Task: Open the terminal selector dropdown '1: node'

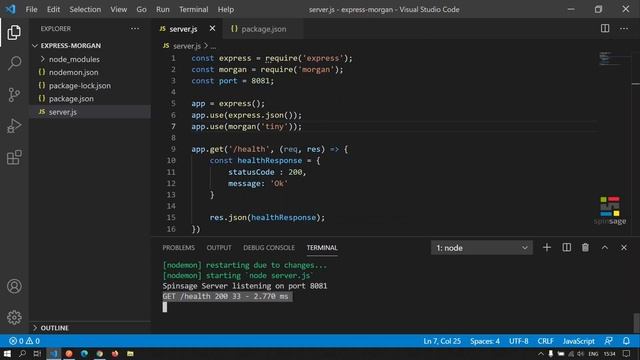Action: [x=482, y=248]
